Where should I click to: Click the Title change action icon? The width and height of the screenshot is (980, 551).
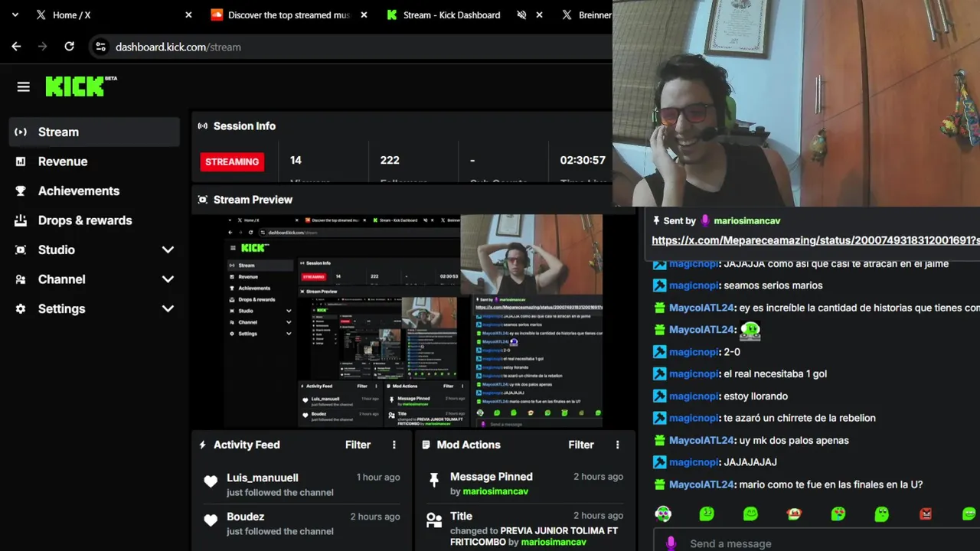[434, 521]
